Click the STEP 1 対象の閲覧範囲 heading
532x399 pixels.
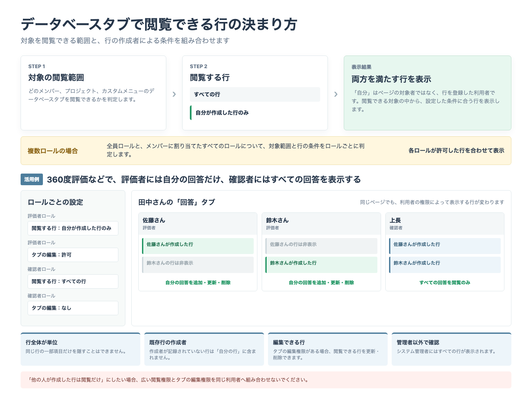pyautogui.click(x=56, y=77)
